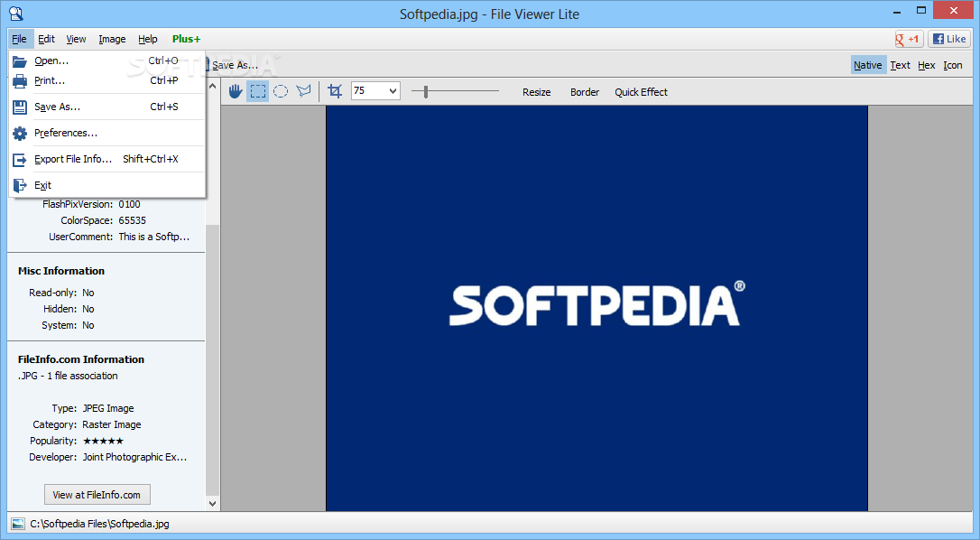The height and width of the screenshot is (540, 980).
Task: Click the gear icon beside Preferences
Action: click(x=20, y=134)
